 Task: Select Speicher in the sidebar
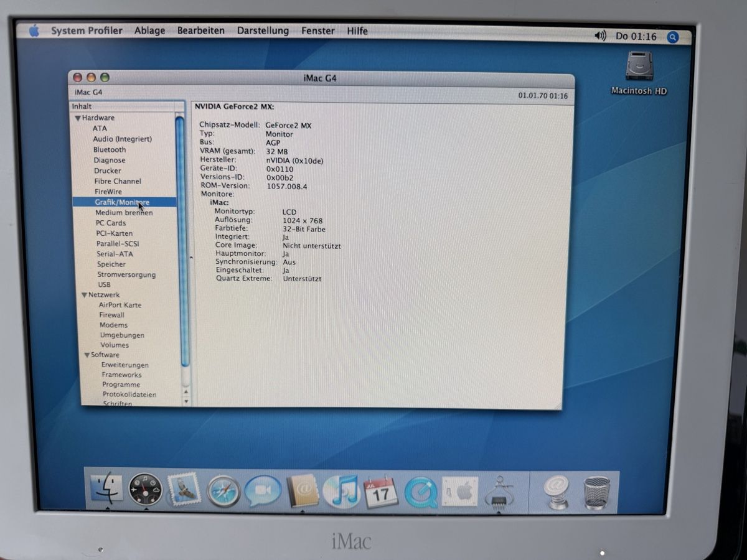tap(111, 264)
